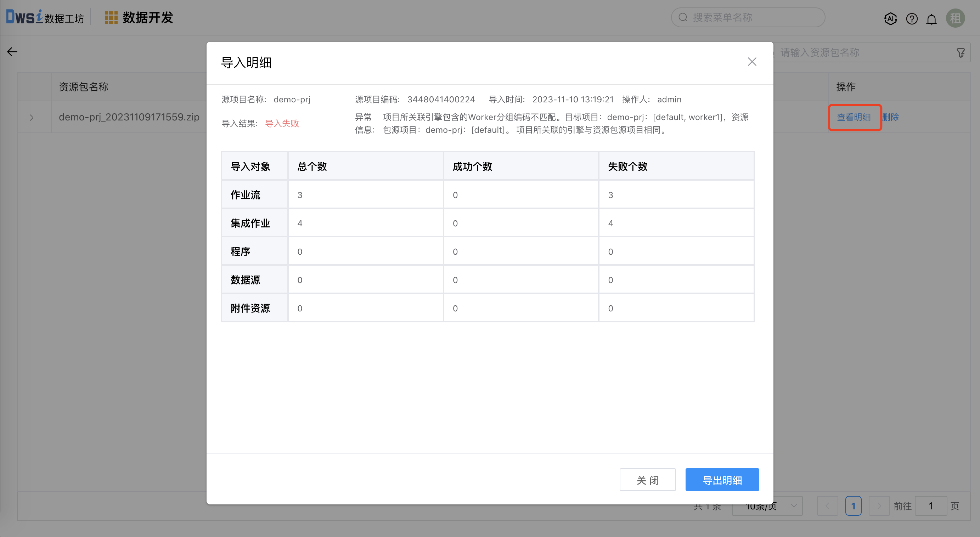Expand the demo-prj zip row chevron
The width and height of the screenshot is (980, 537).
pos(32,118)
